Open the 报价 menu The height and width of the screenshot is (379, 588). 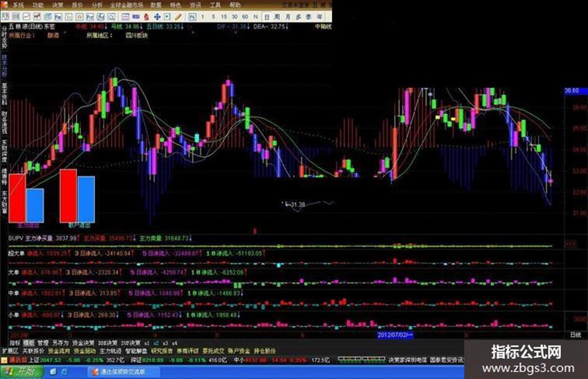pos(77,5)
